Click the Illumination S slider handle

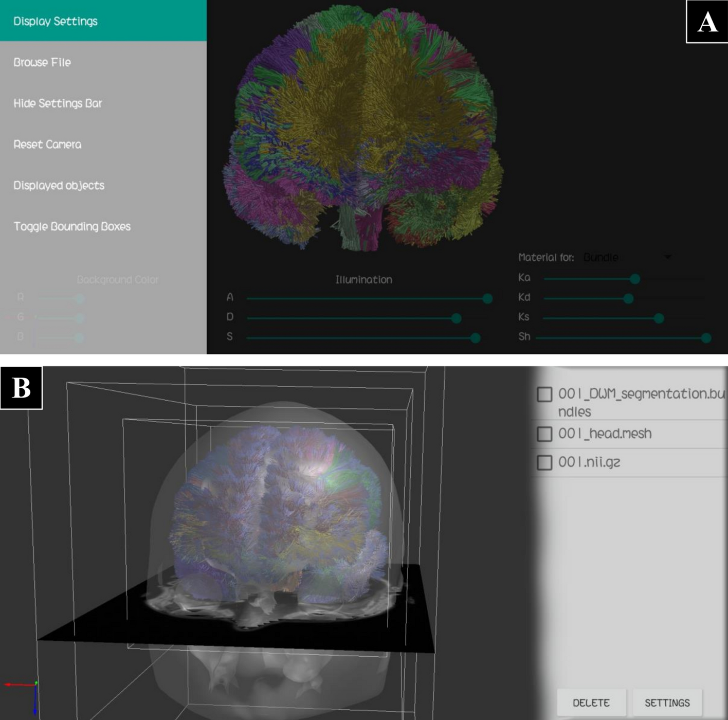(x=476, y=338)
